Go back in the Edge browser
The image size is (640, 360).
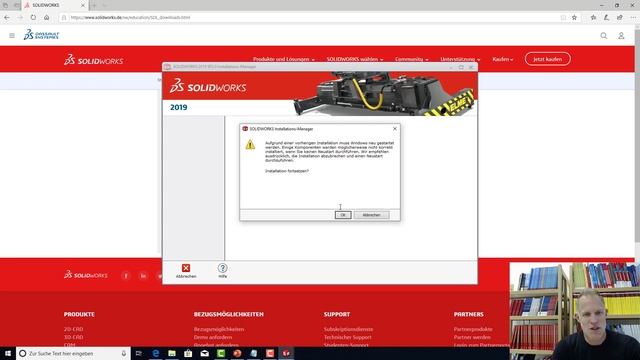point(7,18)
